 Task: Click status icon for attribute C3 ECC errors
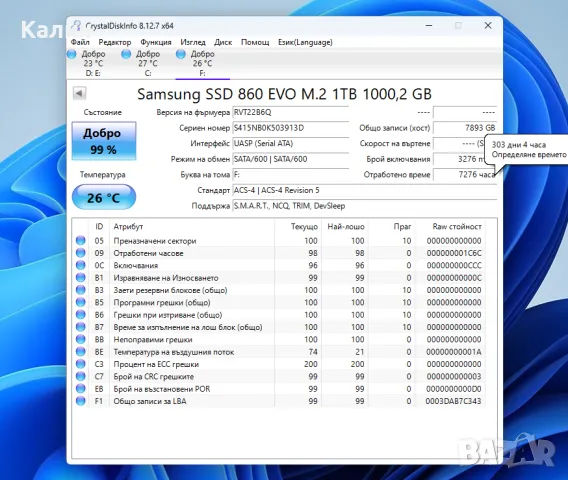tap(81, 364)
